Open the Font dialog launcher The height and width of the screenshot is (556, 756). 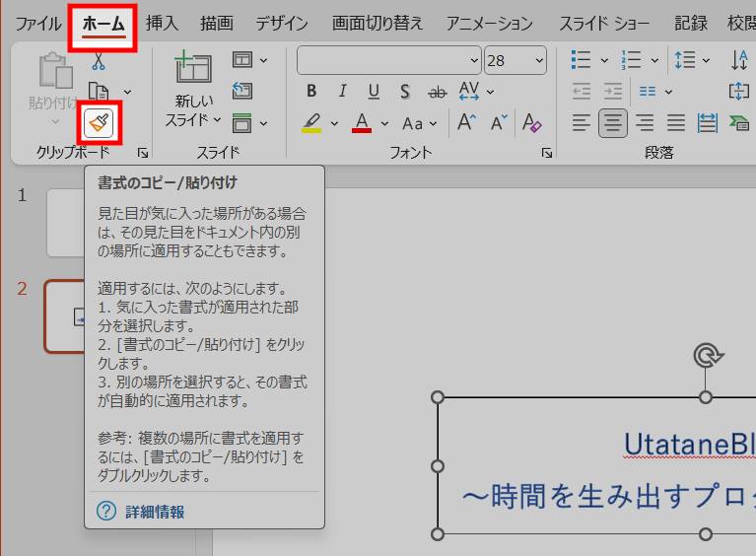(547, 154)
